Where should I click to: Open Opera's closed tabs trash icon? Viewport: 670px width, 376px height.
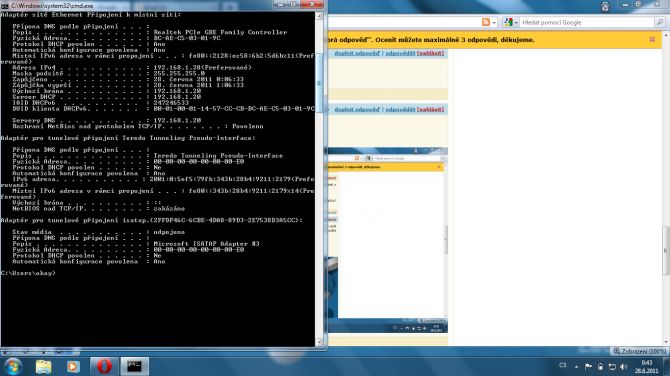[x=605, y=6]
